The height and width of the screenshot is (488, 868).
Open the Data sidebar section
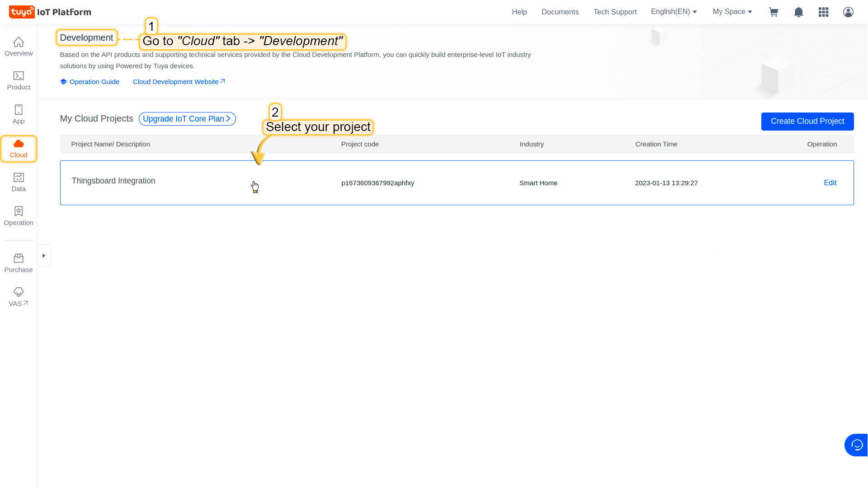pyautogui.click(x=19, y=182)
